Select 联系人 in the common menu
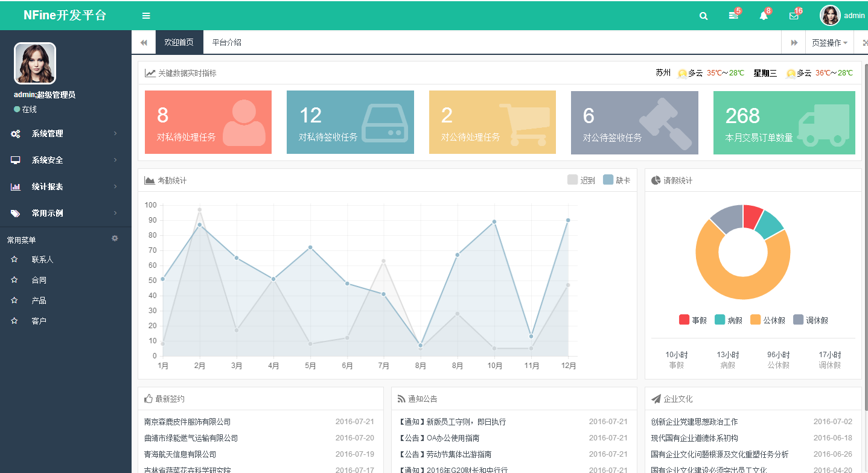 (42, 260)
